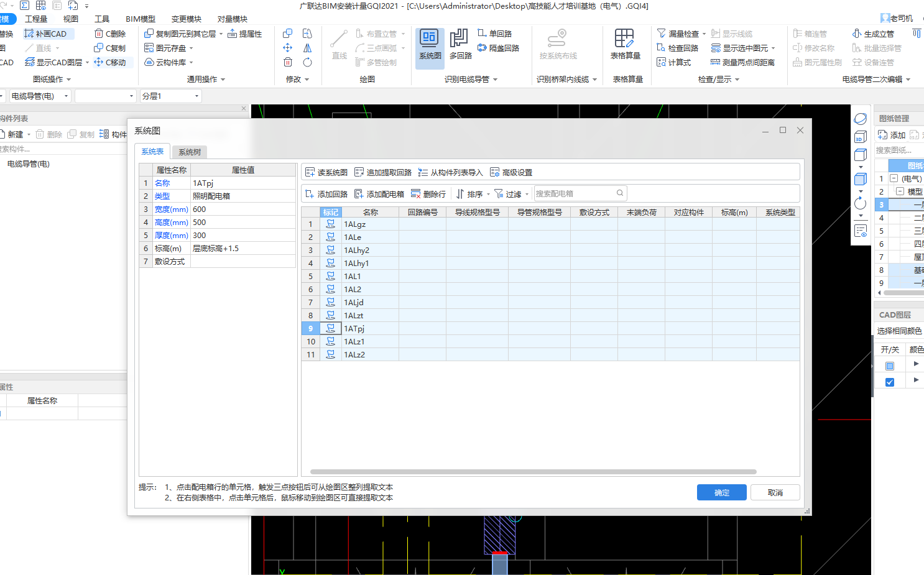
Task: Click 检查回路 tool
Action: 678,48
